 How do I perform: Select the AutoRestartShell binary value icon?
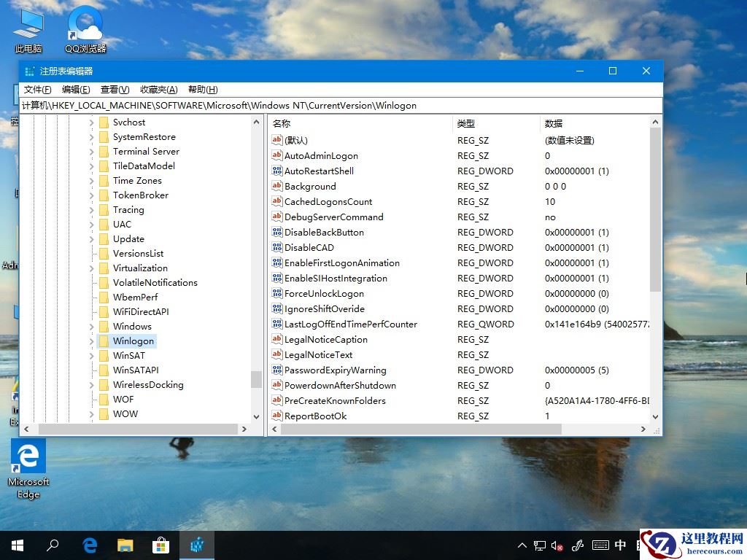pos(278,171)
